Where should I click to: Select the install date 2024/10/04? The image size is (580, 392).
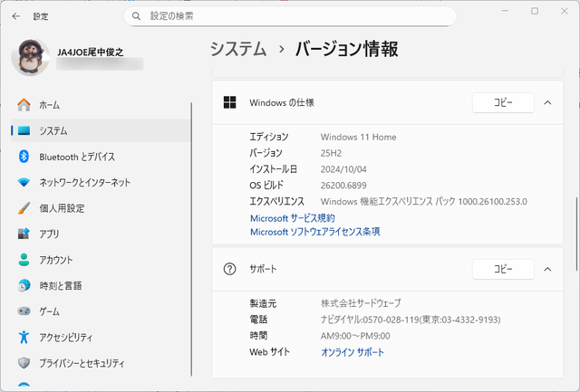pyautogui.click(x=343, y=169)
